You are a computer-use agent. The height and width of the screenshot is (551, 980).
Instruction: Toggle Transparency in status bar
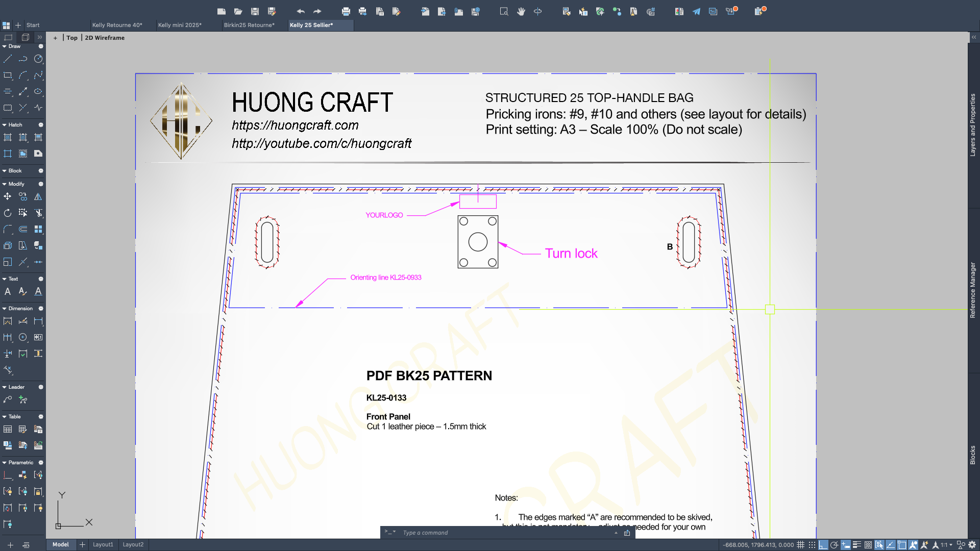click(868, 545)
